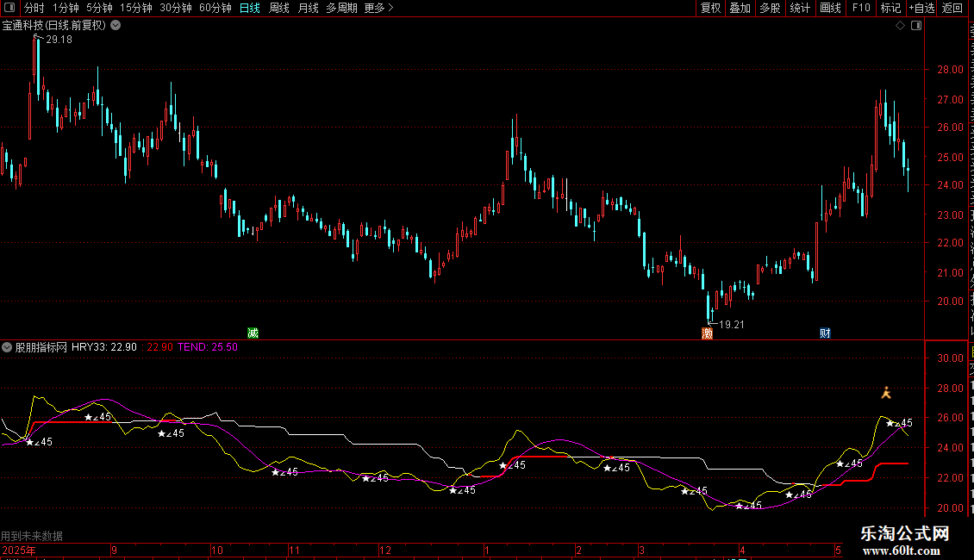The image size is (974, 560).
Task: Expand the 更多 periods menu
Action: [x=379, y=8]
